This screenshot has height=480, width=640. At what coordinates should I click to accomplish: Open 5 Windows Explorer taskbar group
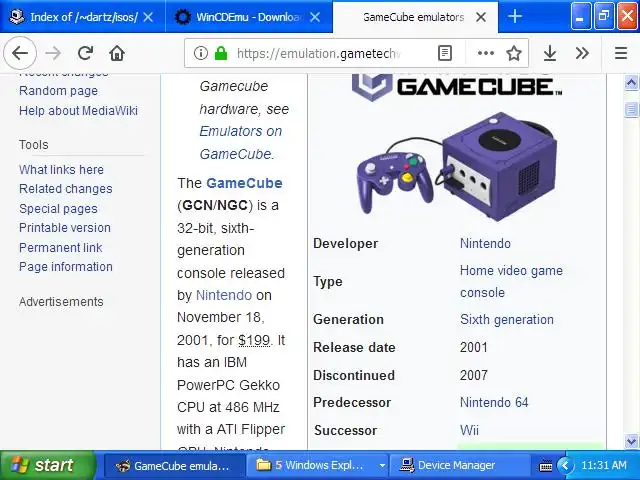click(317, 465)
